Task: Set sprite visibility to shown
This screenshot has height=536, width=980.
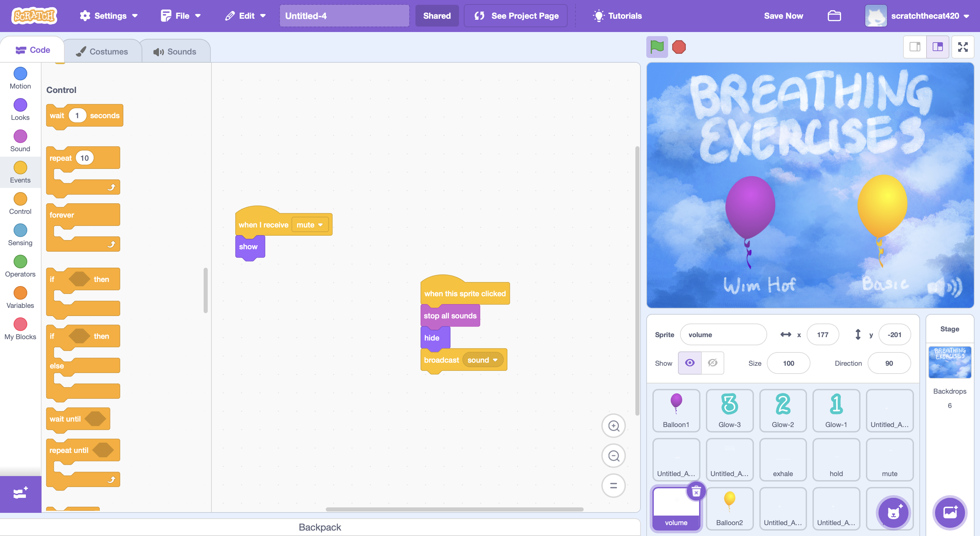Action: tap(690, 363)
